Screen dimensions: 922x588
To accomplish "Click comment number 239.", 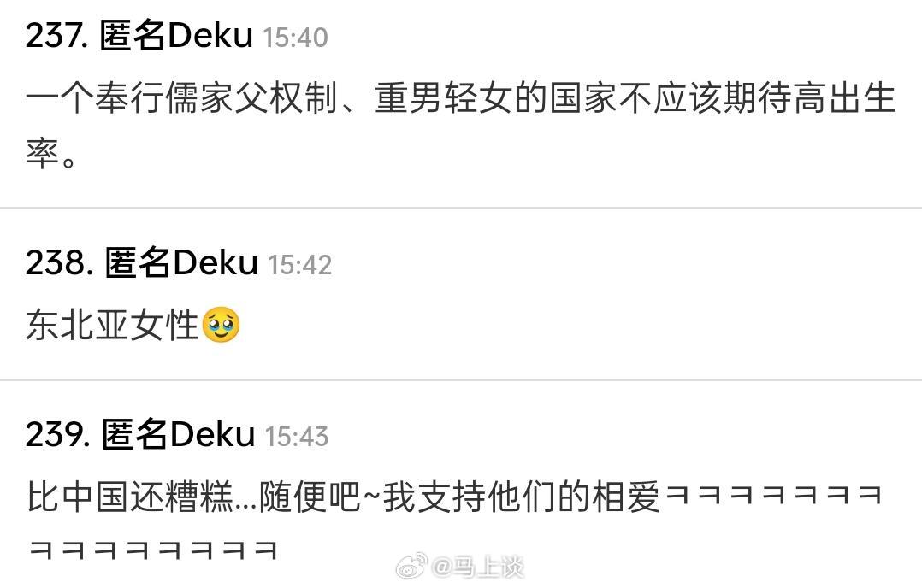I will click(x=58, y=435).
